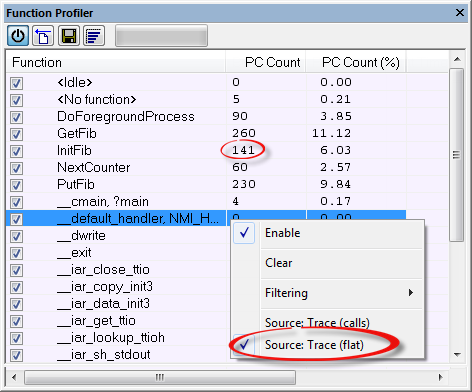This screenshot has height=392, width=472.
Task: Toggle the __iar_sh_stdout checkbox
Action: tap(16, 355)
